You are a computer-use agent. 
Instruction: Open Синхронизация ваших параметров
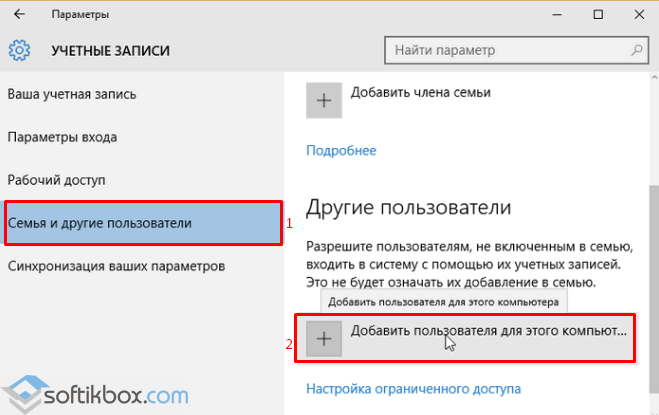[x=116, y=266]
